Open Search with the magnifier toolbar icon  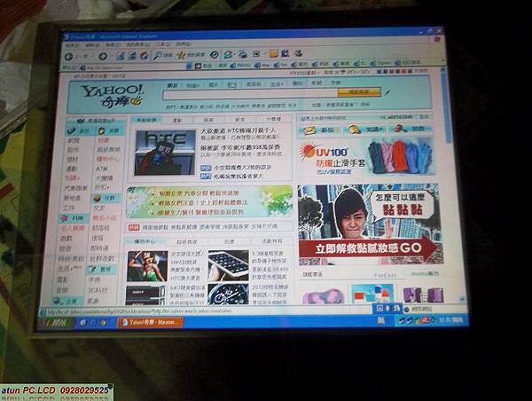point(158,55)
